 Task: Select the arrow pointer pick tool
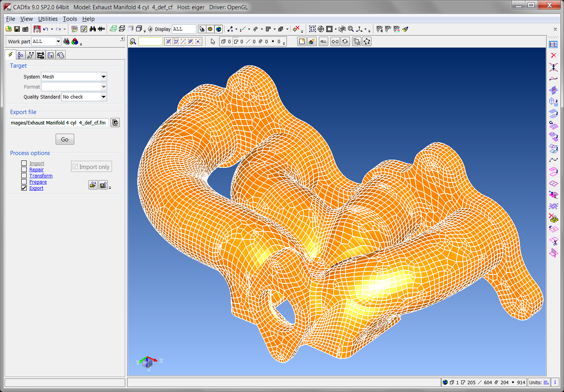tap(213, 41)
